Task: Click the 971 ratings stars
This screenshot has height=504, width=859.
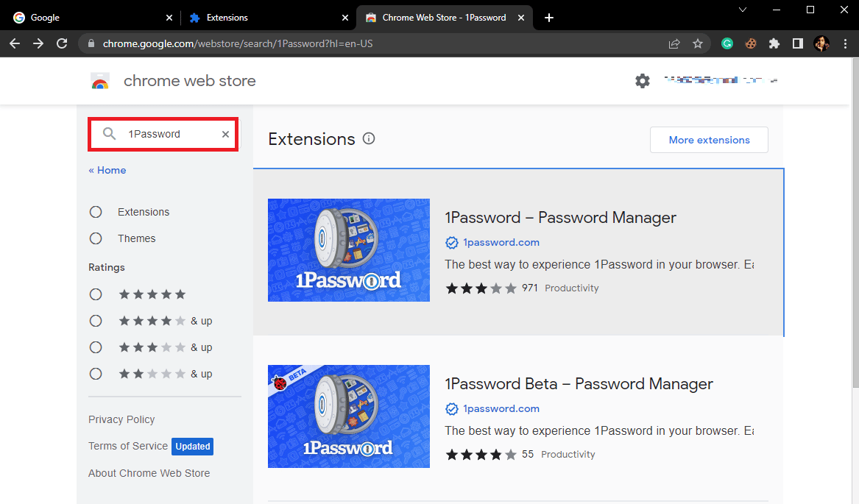Action: point(481,288)
